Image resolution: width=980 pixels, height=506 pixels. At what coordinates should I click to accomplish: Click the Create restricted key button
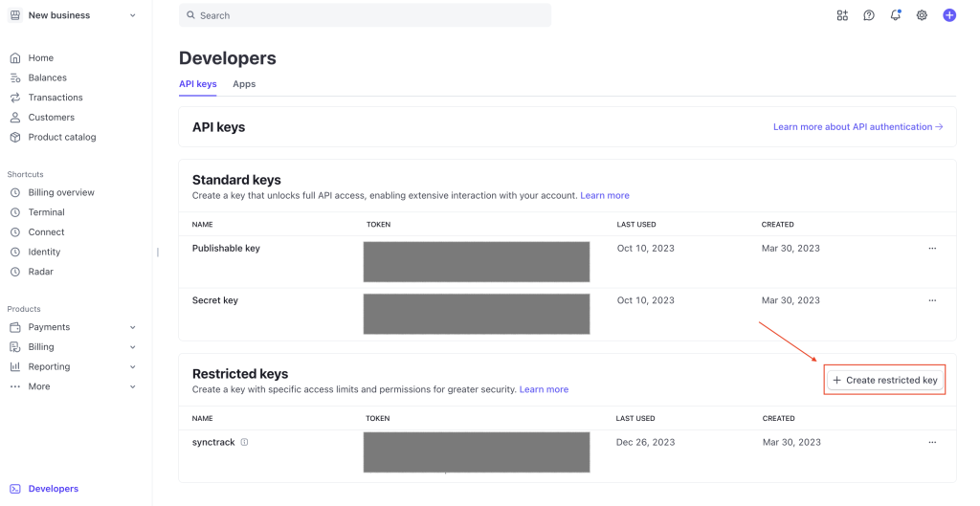[x=885, y=380]
